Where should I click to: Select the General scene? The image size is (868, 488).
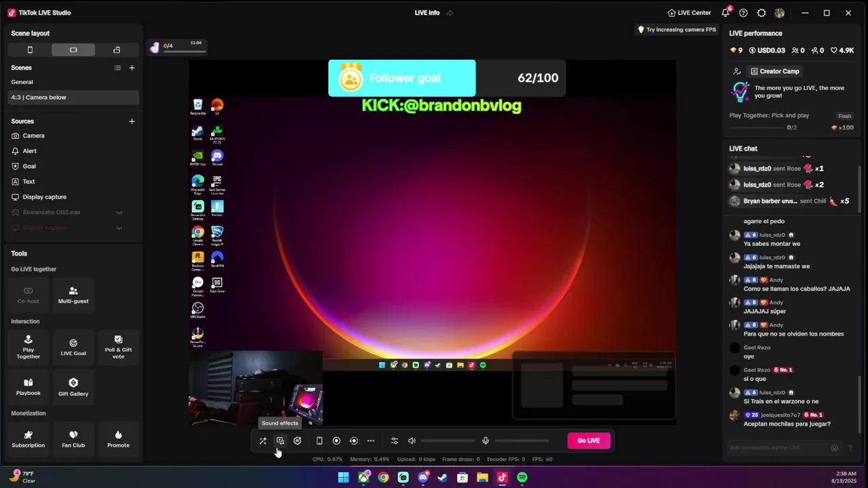(73, 82)
